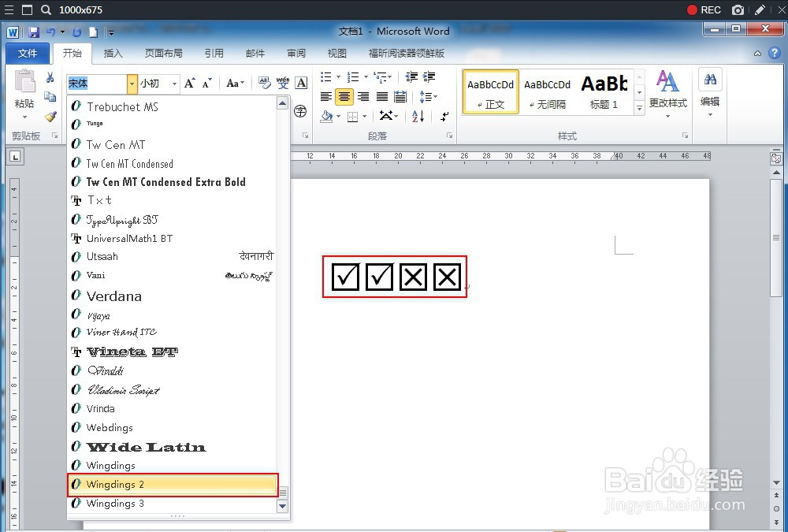Open the font name dropdown arrow
The width and height of the screenshot is (788, 532).
pos(132,84)
